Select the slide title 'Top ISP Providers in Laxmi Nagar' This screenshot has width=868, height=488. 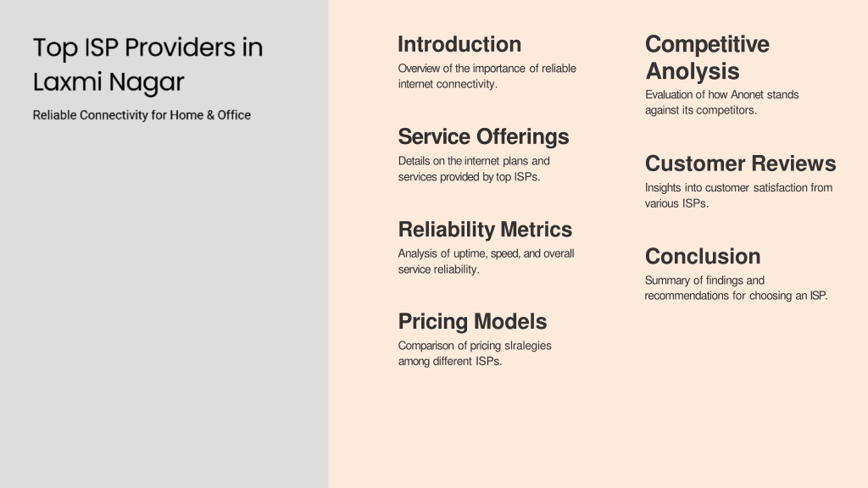147,64
